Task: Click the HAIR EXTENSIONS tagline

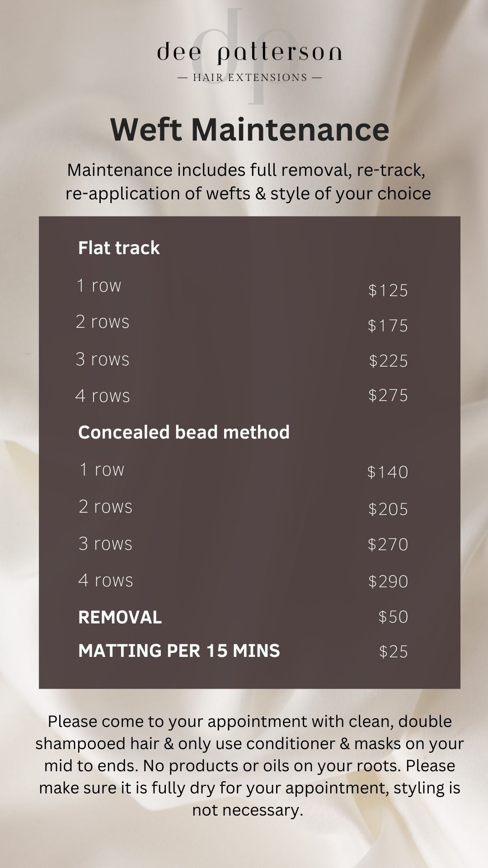Action: tap(250, 78)
